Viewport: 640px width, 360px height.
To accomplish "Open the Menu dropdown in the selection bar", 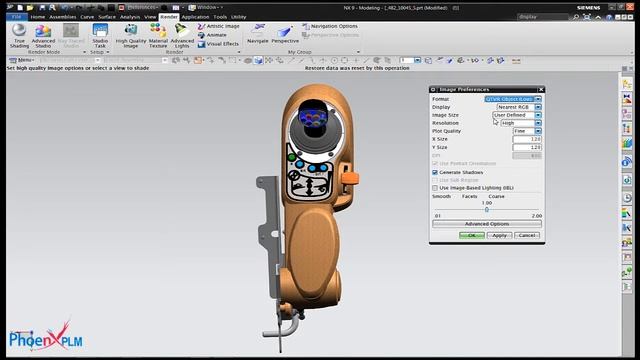I will [22, 60].
